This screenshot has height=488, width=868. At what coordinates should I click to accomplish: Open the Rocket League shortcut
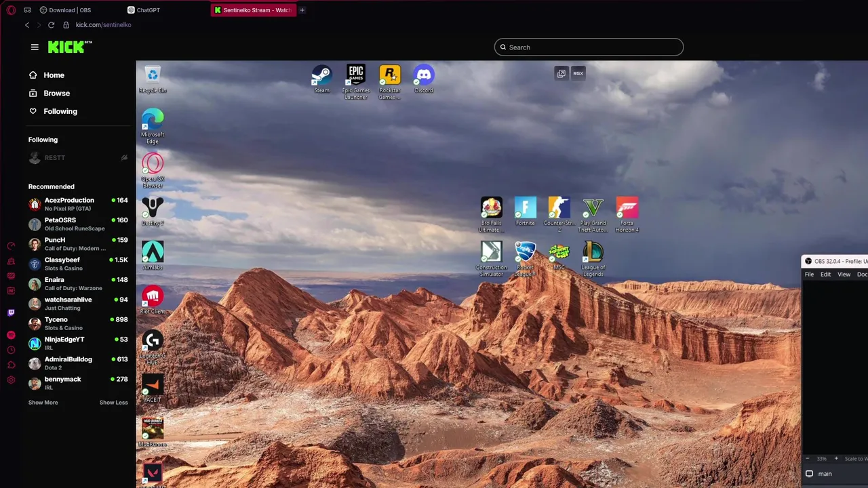526,259
